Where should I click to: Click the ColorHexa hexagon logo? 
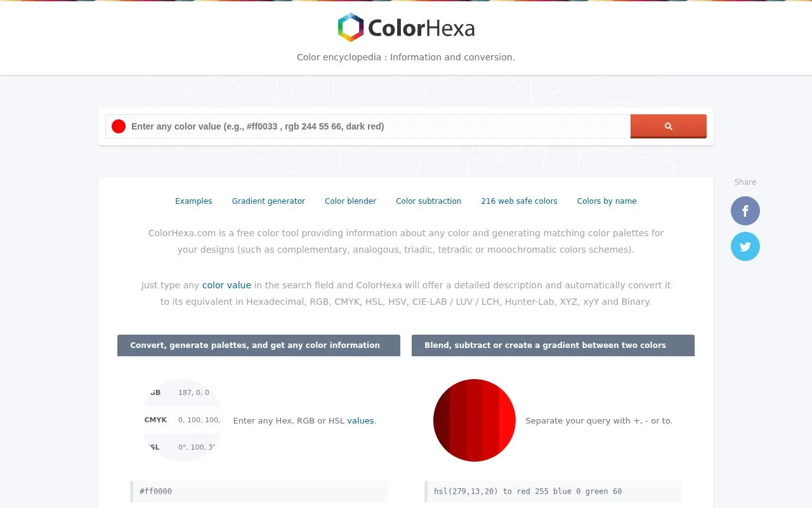click(351, 28)
